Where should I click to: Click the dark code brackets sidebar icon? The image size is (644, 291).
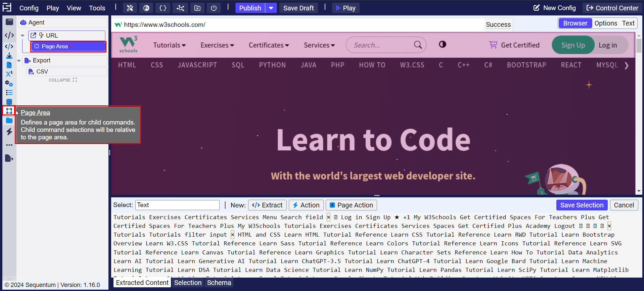coord(9,35)
